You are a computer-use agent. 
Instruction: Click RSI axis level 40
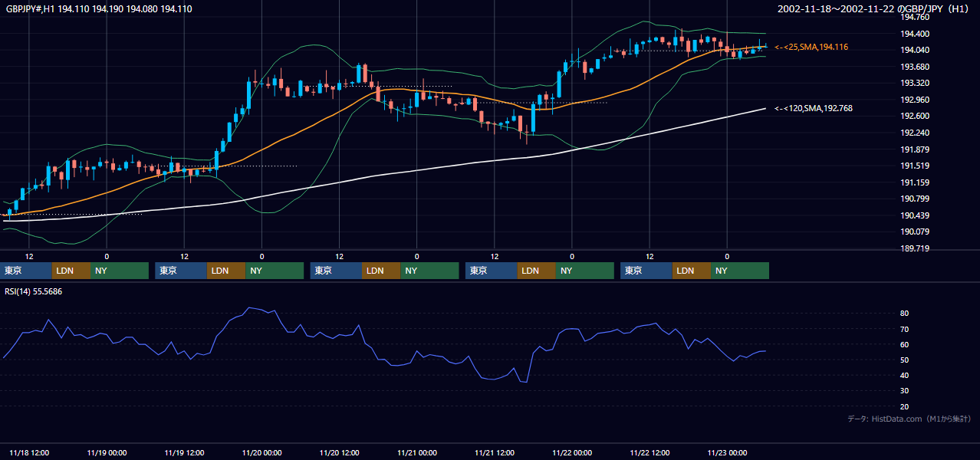click(x=905, y=375)
